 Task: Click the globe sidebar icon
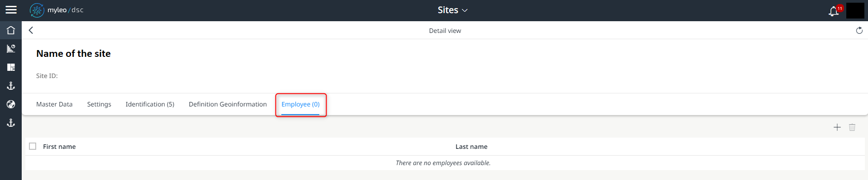[11, 104]
